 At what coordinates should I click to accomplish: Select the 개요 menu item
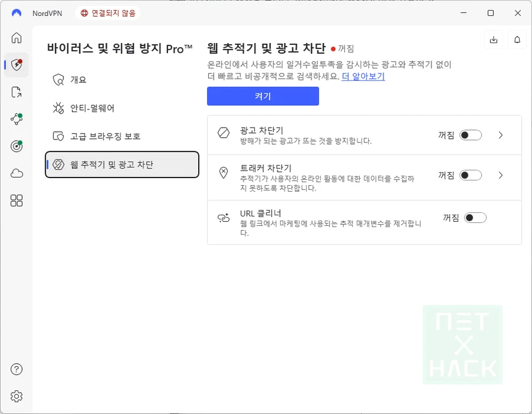tap(78, 80)
